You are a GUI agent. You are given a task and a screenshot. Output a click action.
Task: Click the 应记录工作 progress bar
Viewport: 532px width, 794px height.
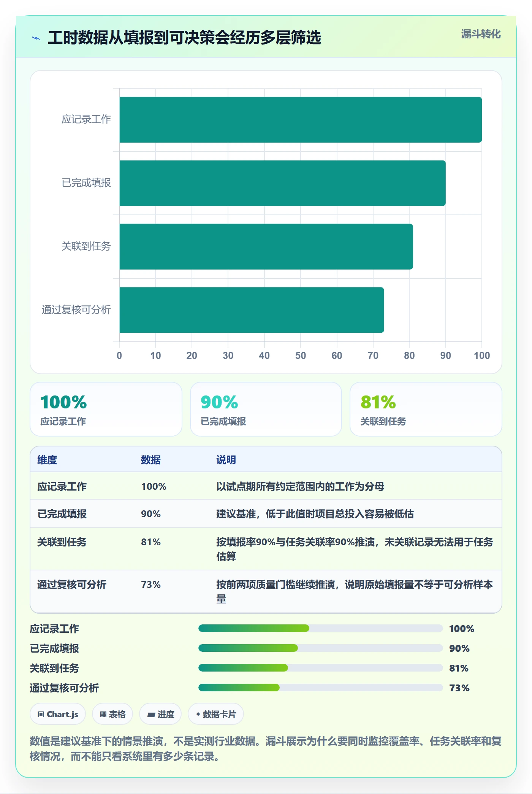[320, 628]
